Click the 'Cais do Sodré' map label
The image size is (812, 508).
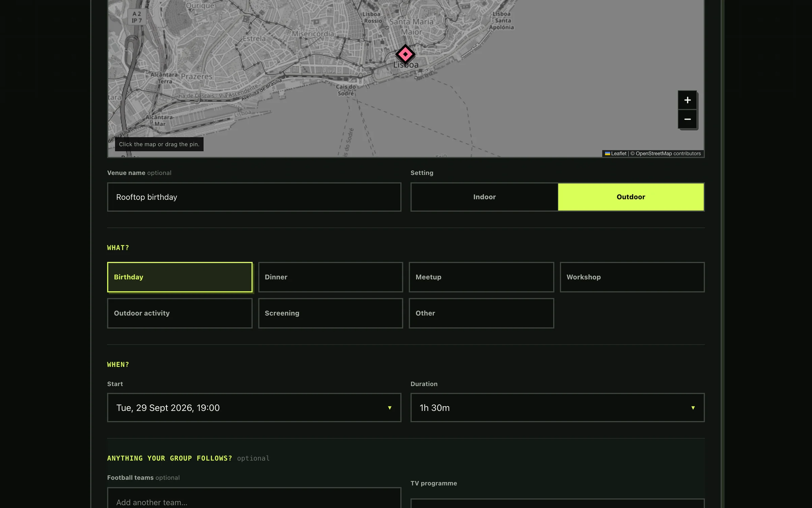coord(346,90)
